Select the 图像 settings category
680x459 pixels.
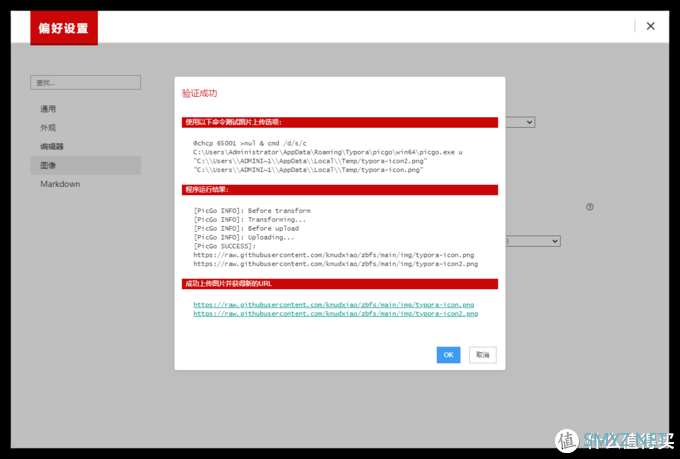tap(85, 165)
